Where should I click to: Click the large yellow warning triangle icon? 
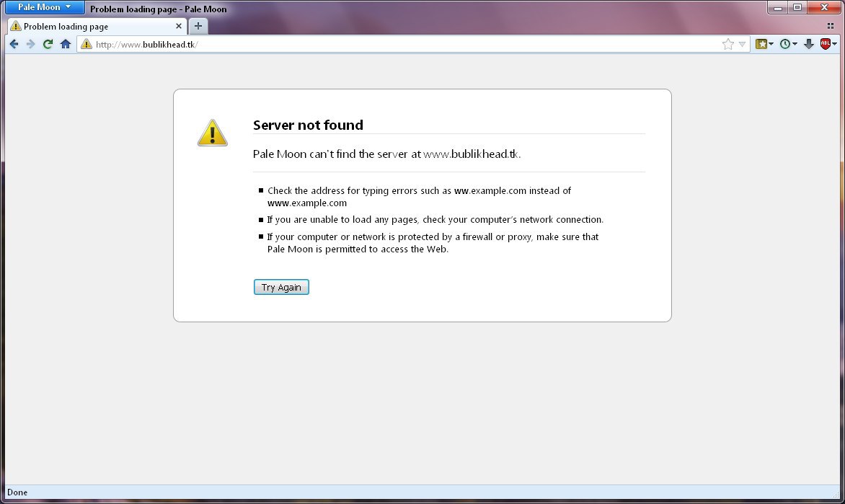click(212, 133)
